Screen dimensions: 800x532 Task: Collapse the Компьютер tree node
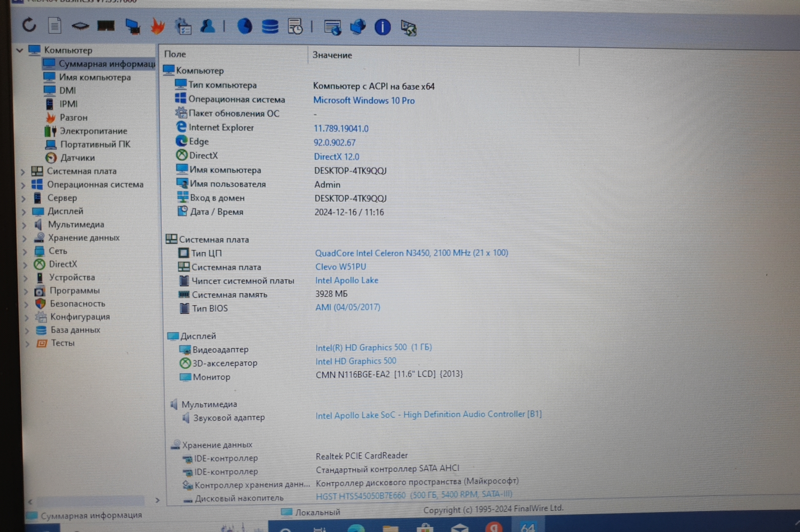pos(19,50)
